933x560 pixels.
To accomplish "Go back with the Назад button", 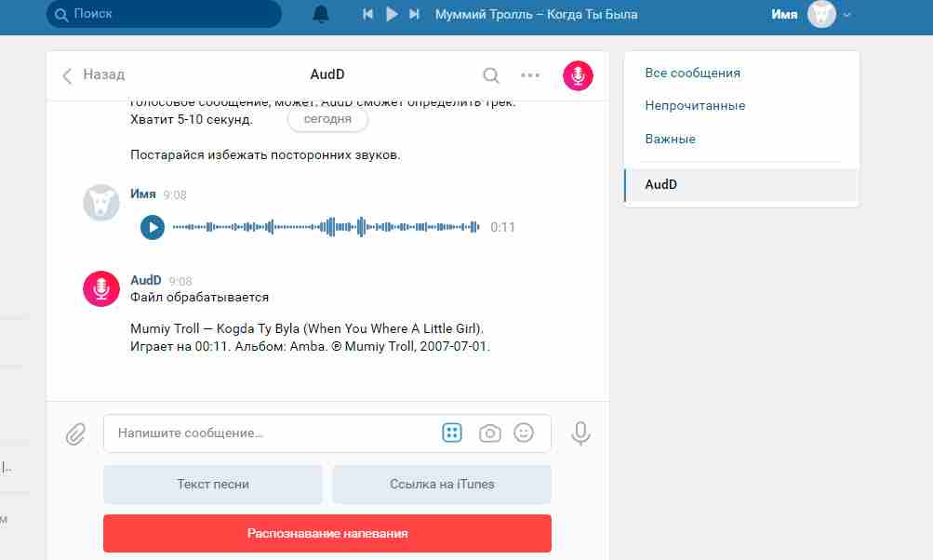I will [x=93, y=75].
